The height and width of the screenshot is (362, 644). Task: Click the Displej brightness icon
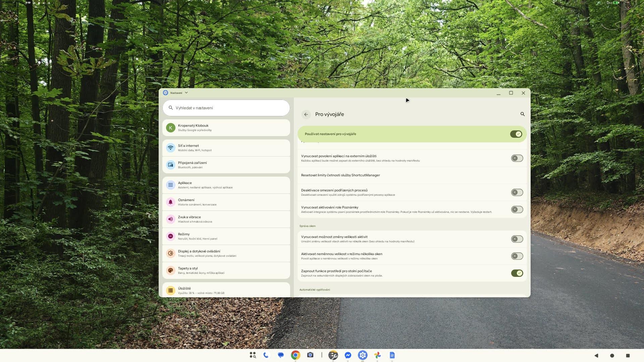click(x=171, y=253)
